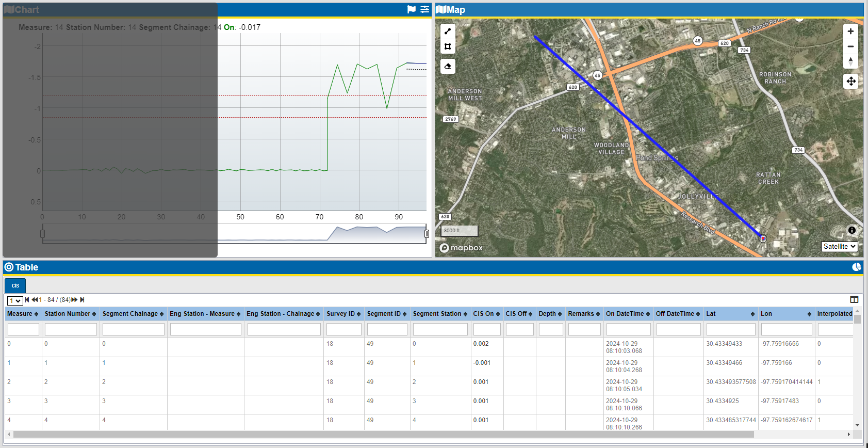Click the On DateTime filter input
The image size is (868, 448).
[628, 329]
